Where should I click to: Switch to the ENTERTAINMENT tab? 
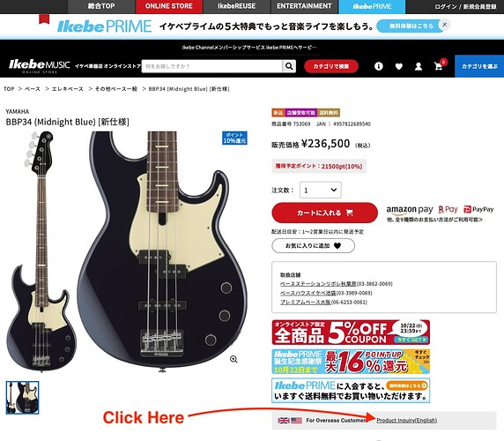[304, 6]
